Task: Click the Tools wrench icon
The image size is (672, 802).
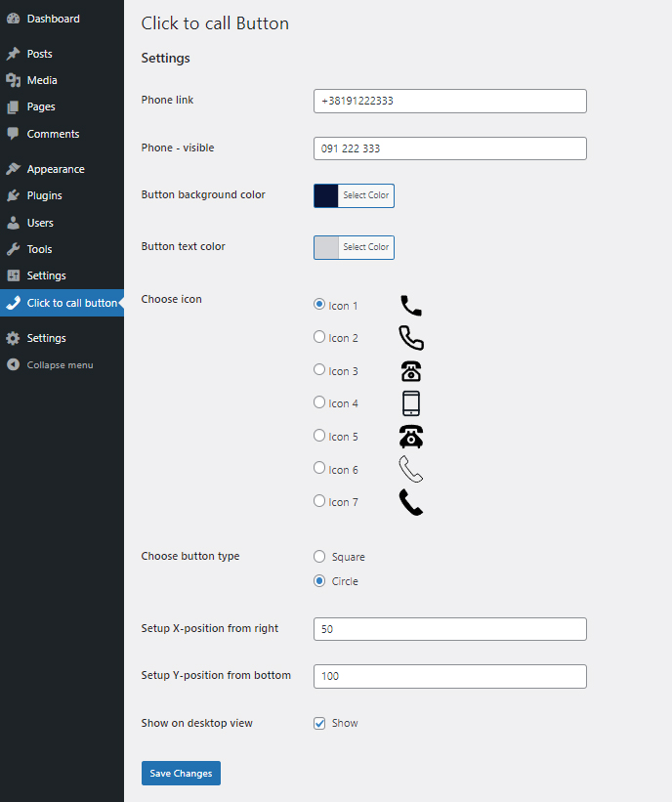Action: [14, 250]
